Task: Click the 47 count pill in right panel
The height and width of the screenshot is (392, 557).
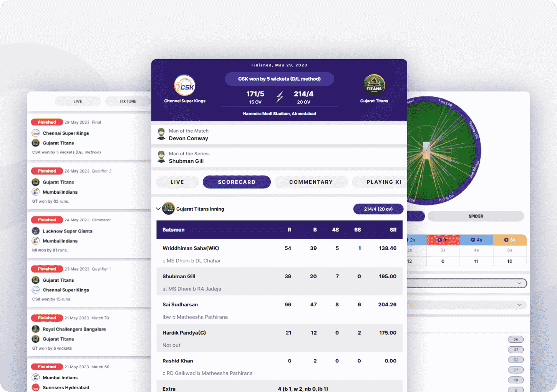Action: tap(516, 350)
